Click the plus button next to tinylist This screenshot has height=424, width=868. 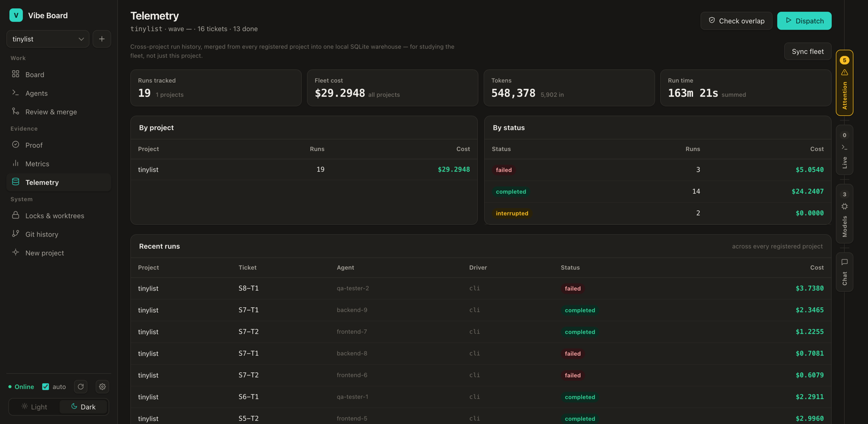tap(102, 39)
